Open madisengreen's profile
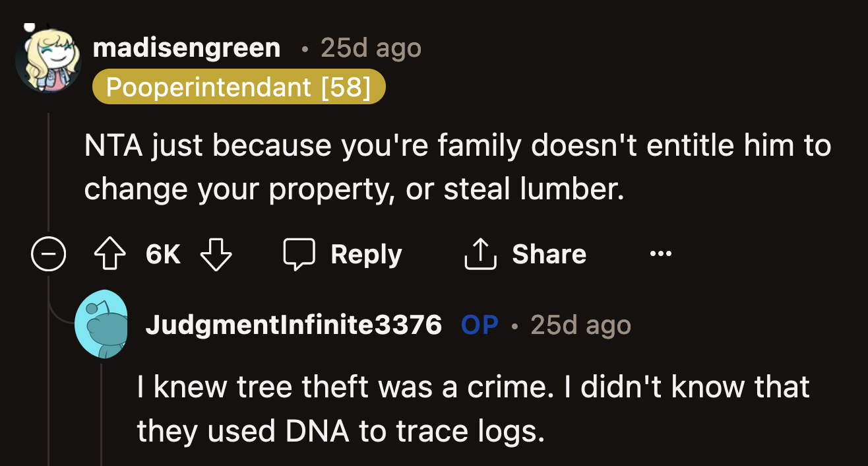Viewport: 868px width, 466px height. click(187, 48)
